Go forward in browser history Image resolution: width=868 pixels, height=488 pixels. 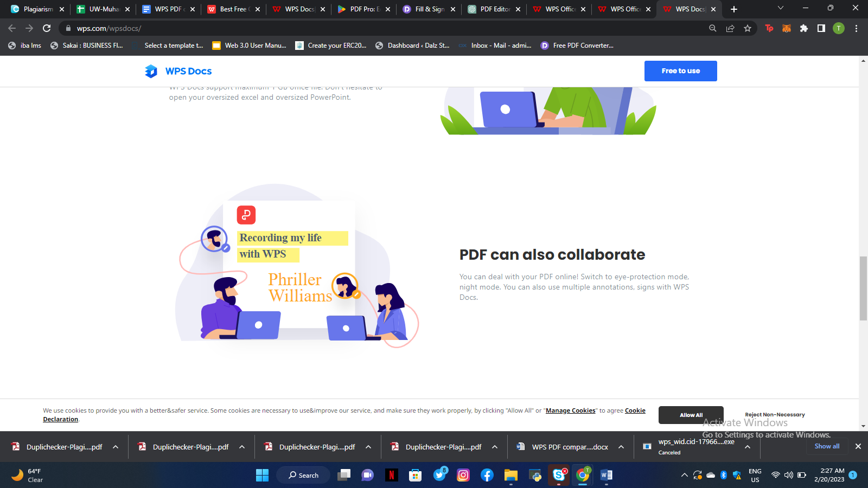[x=29, y=28]
